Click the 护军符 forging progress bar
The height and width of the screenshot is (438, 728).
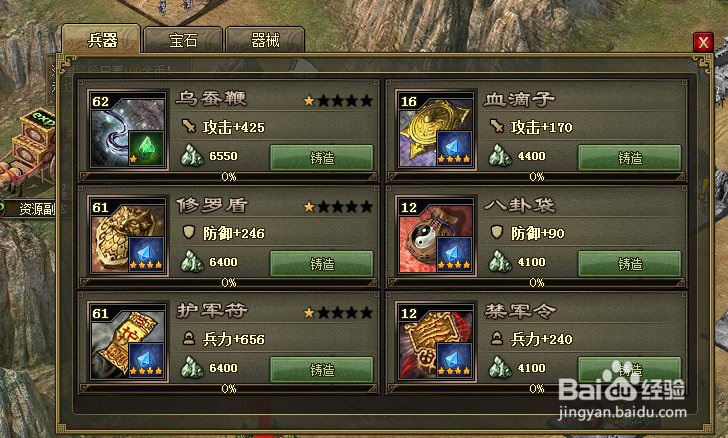[x=228, y=388]
